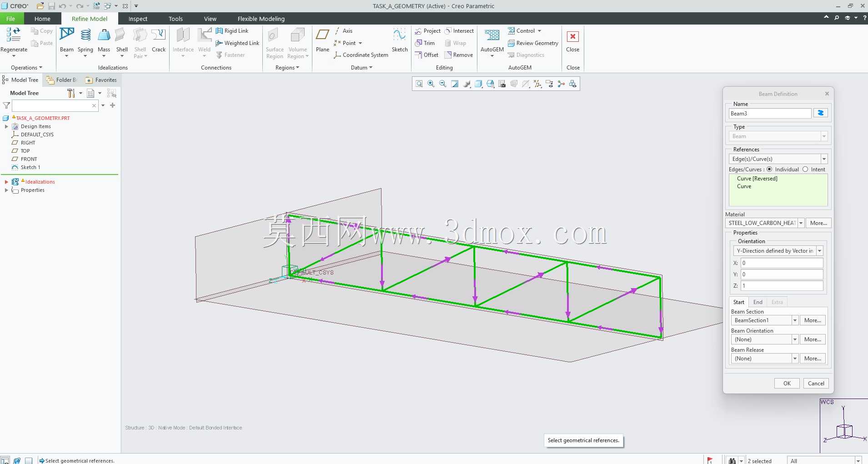Switch to the View ribbon tab
Image resolution: width=868 pixels, height=464 pixels.
(x=210, y=19)
